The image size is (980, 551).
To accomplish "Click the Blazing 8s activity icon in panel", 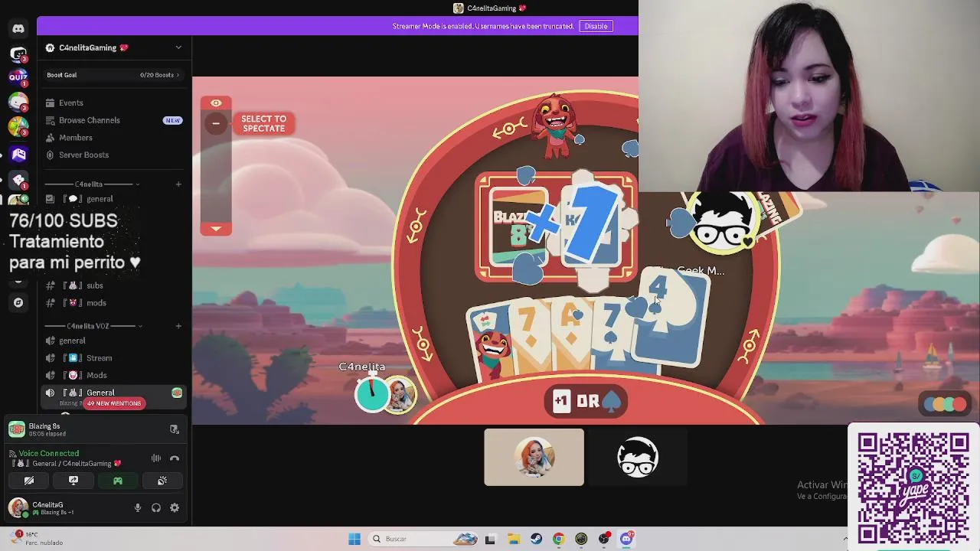I will (17, 429).
